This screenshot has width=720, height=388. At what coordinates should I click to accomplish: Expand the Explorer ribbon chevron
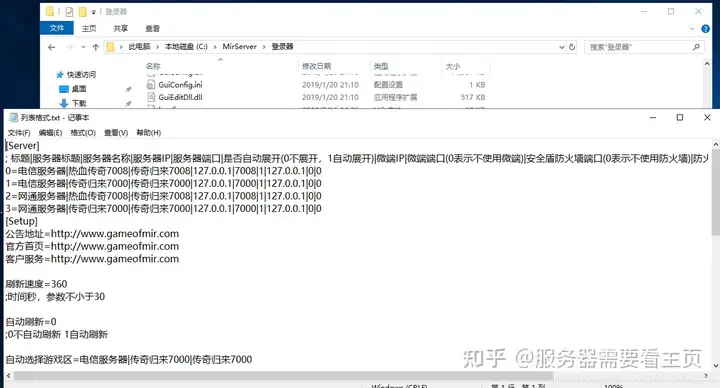click(692, 29)
